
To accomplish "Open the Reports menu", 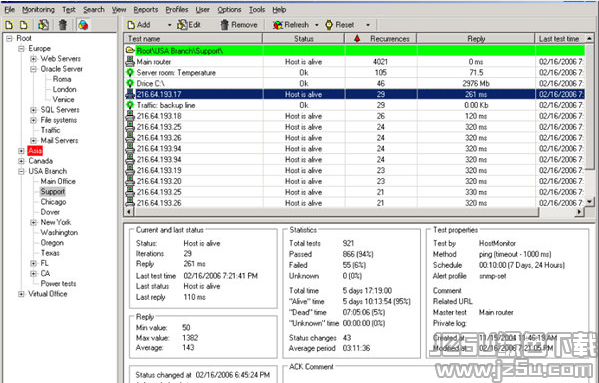I will tap(146, 10).
